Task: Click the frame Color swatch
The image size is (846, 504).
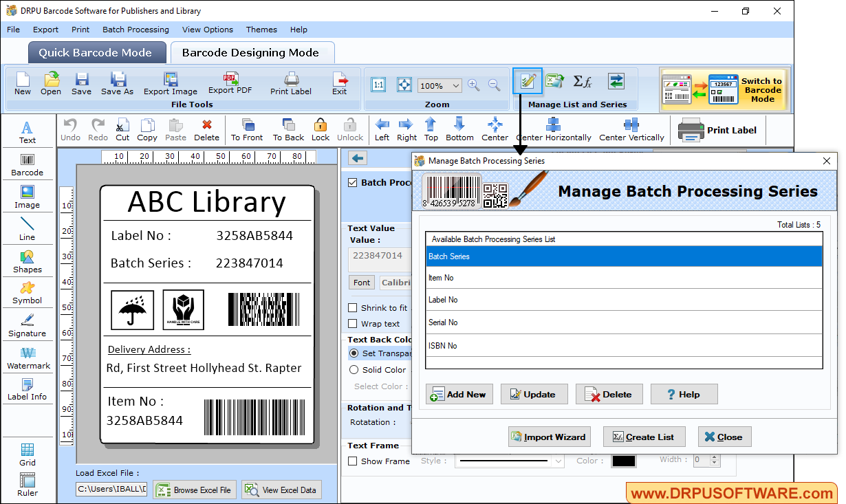Action: click(x=623, y=461)
